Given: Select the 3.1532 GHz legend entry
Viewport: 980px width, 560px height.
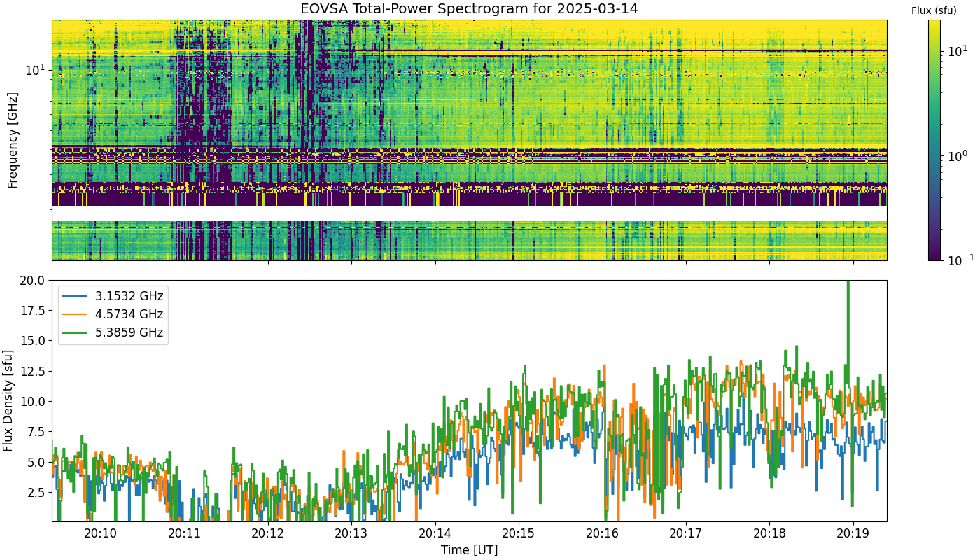Looking at the screenshot, I should 113,296.
